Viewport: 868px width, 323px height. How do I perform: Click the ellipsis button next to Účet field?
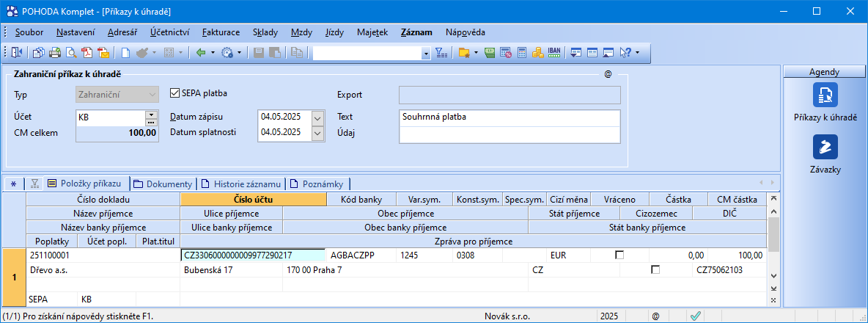click(x=151, y=122)
